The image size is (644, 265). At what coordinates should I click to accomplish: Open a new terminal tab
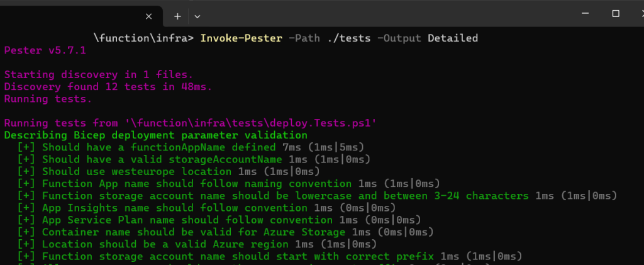177,16
